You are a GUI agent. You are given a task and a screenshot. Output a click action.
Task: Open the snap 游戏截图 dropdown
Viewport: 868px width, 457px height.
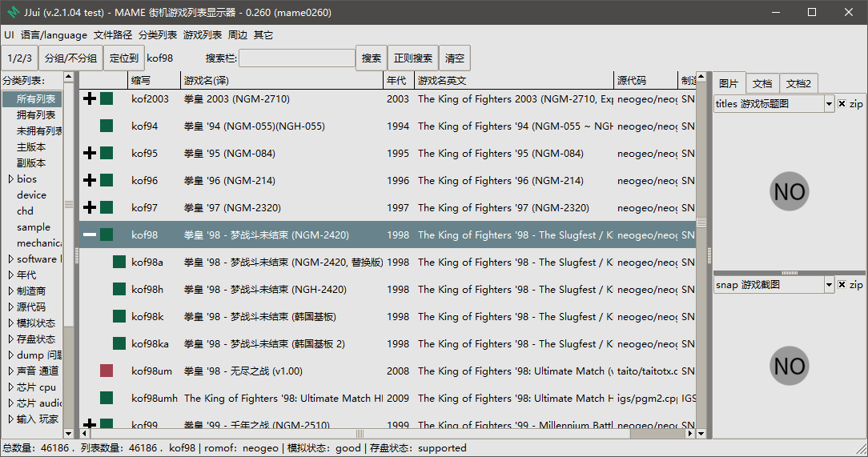[x=774, y=284]
